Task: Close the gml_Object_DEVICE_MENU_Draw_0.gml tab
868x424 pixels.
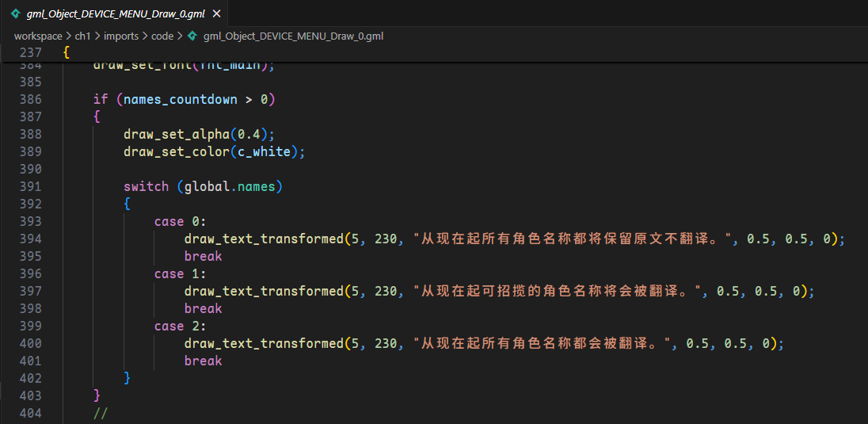Action: tap(216, 13)
